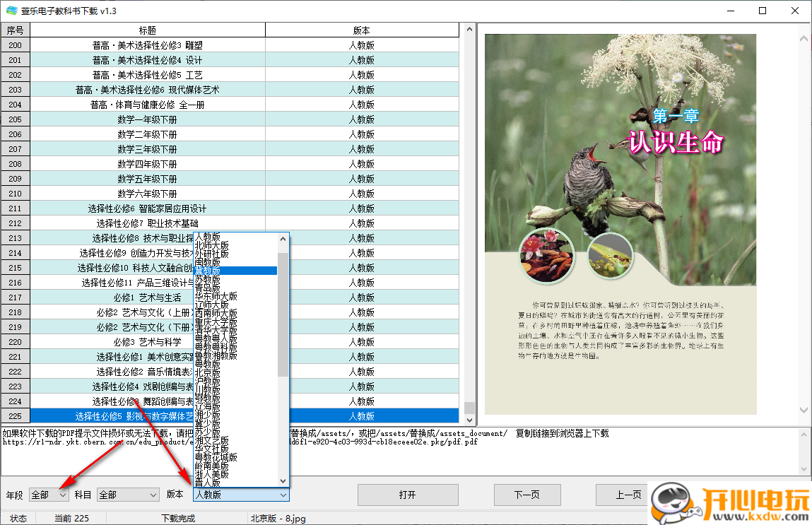Select the 数学一年级下册 row
This screenshot has width=812, height=525.
coord(148,119)
